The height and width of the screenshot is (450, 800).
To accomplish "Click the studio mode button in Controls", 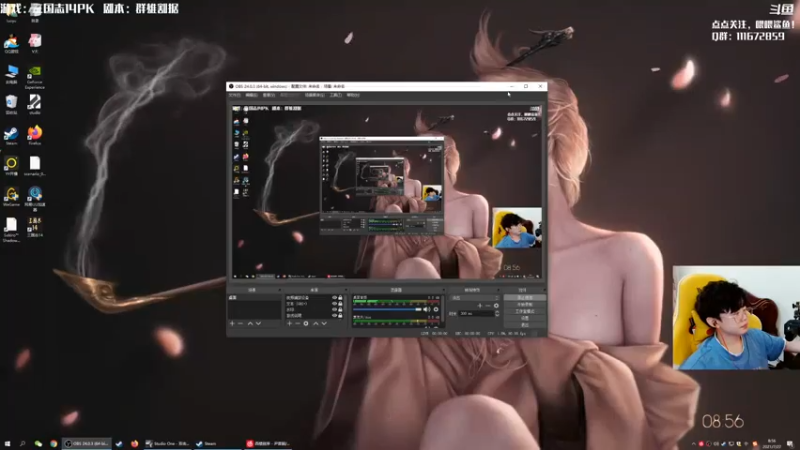I will (x=525, y=311).
